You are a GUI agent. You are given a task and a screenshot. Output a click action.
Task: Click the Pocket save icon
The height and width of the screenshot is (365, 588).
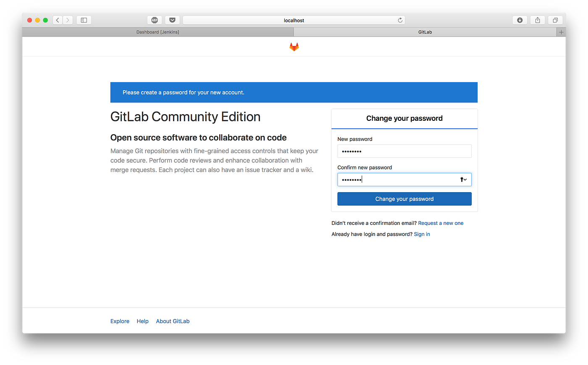172,20
